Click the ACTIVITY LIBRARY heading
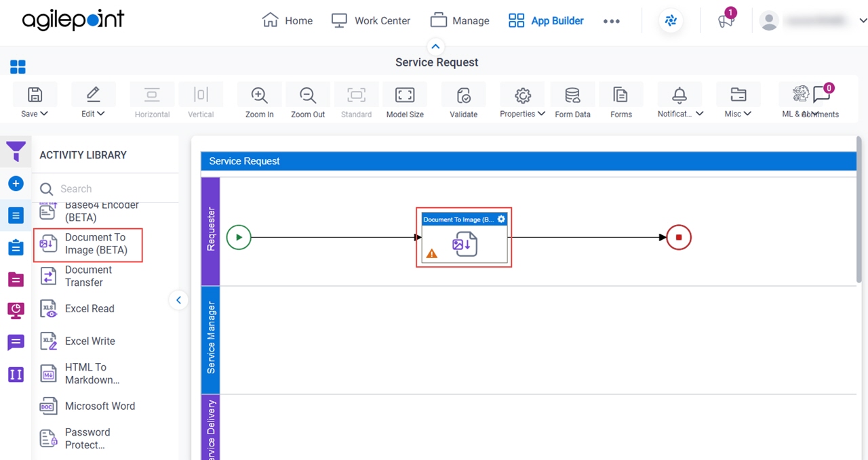 tap(83, 155)
